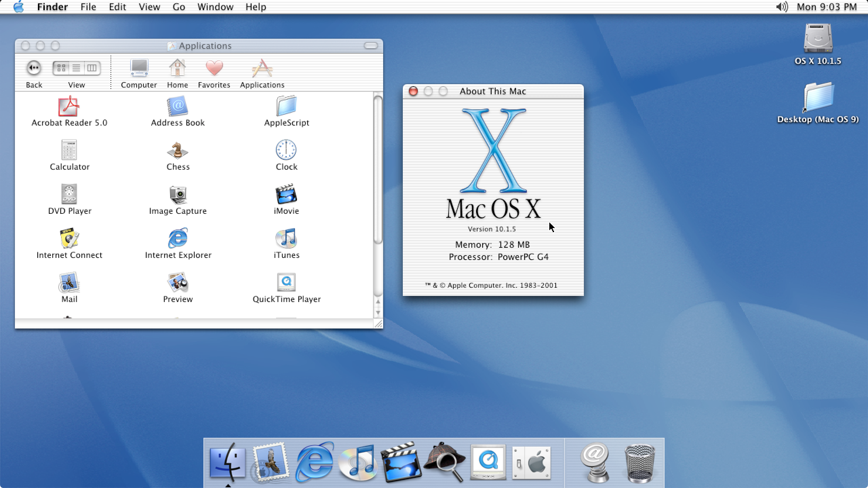Click the Home toolbar button
The height and width of the screenshot is (488, 868).
click(x=177, y=71)
